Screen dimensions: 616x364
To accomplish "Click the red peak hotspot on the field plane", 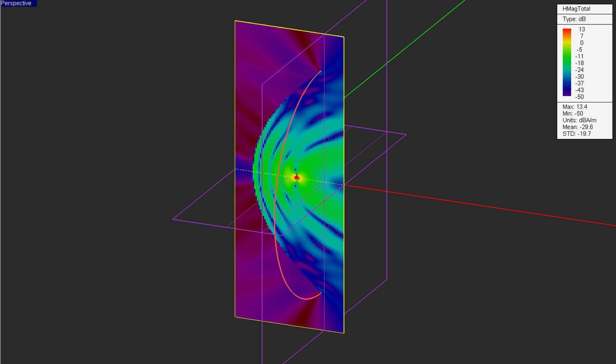I will [297, 177].
